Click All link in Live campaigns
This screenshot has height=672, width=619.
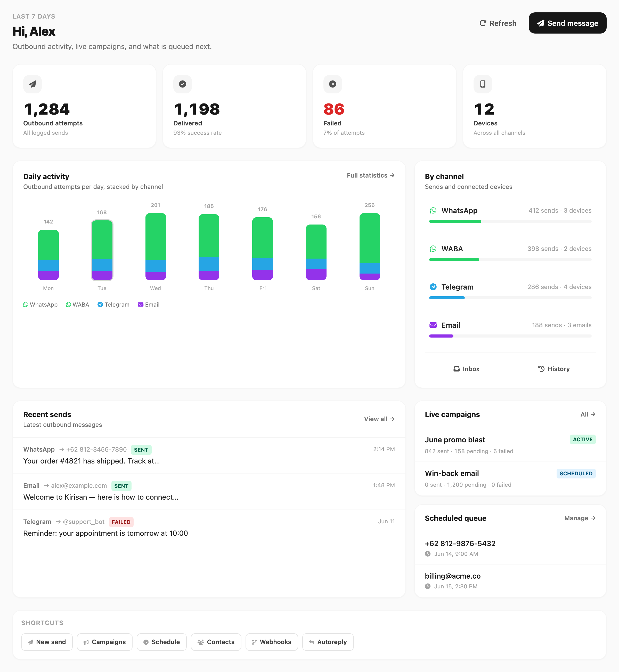click(588, 414)
